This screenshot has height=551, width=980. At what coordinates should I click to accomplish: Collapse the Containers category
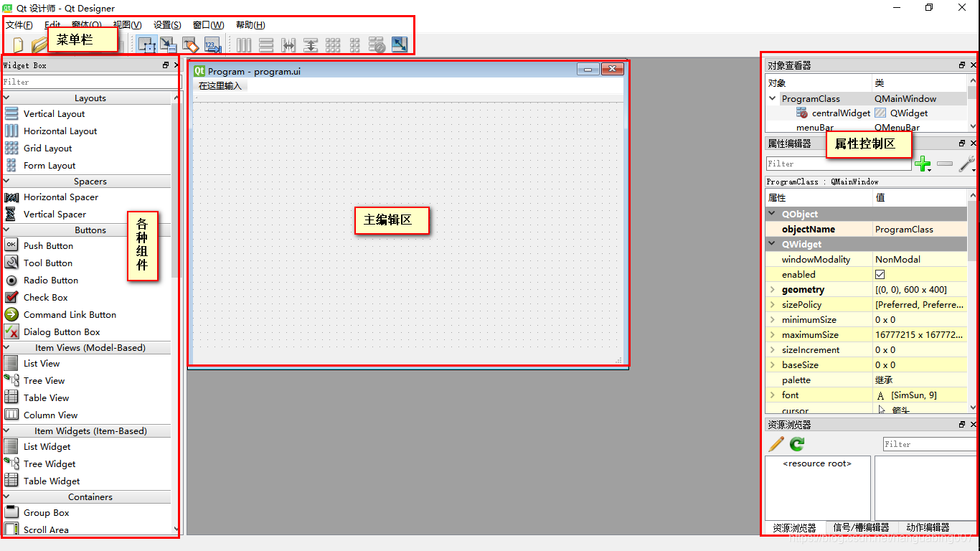(7, 496)
